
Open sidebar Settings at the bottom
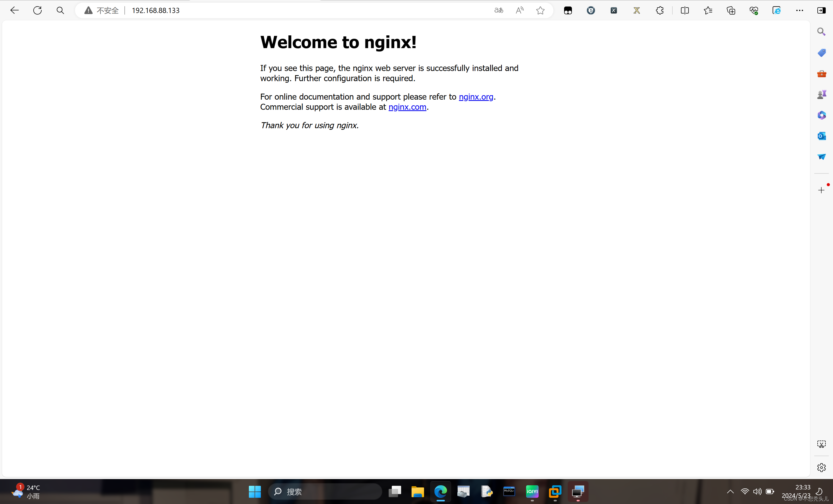[x=822, y=467]
